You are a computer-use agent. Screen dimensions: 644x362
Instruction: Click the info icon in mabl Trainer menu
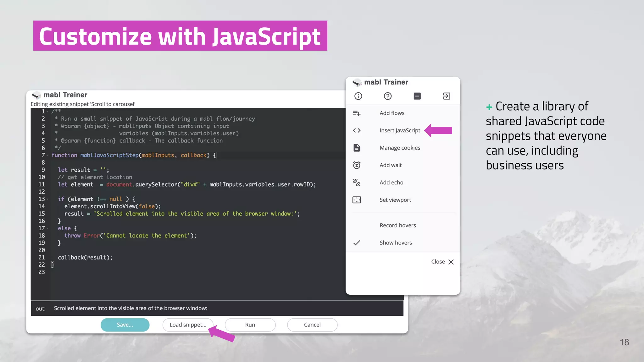tap(358, 96)
